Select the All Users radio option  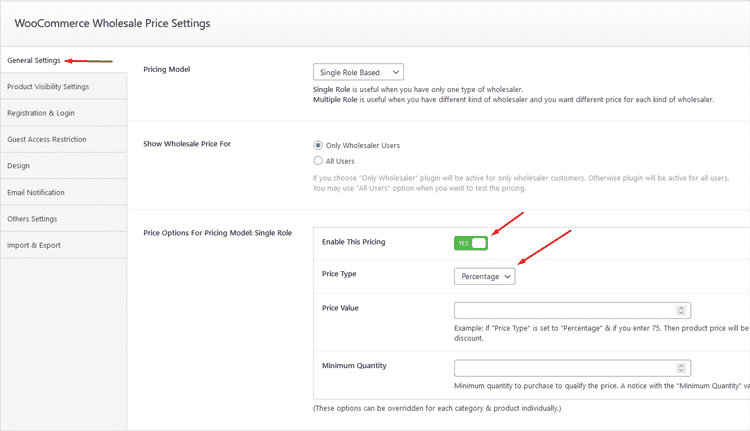coord(318,161)
